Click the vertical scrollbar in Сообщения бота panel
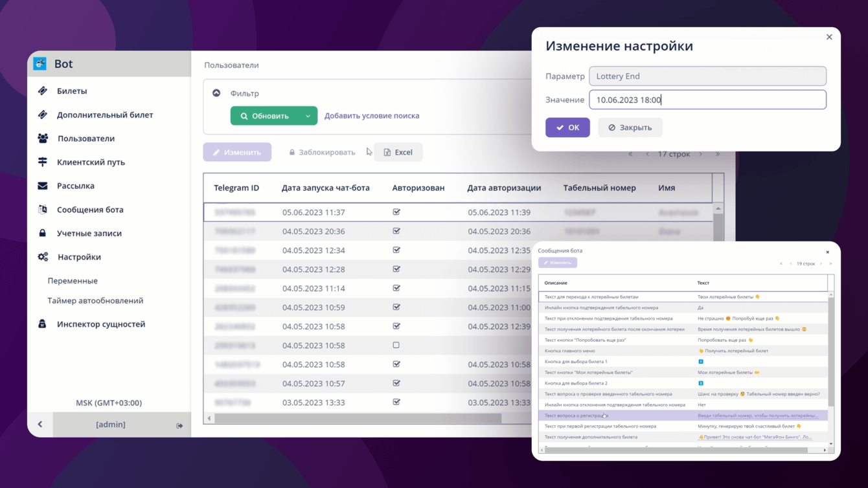Viewport: 868px width, 488px height. (830, 353)
